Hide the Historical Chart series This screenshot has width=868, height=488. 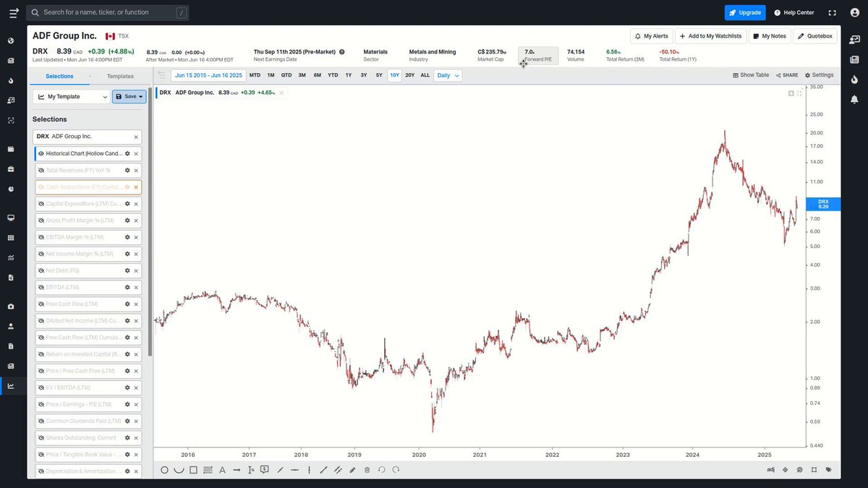coord(41,153)
